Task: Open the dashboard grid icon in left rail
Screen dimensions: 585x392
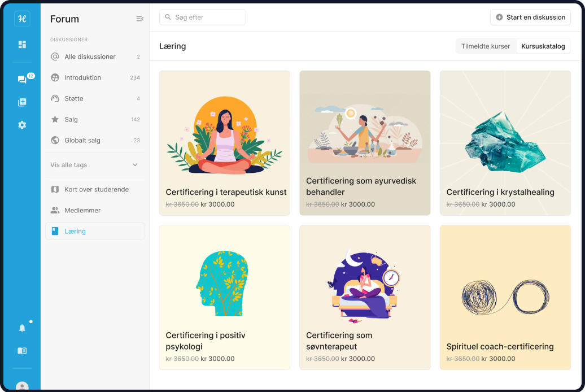Action: [x=22, y=45]
